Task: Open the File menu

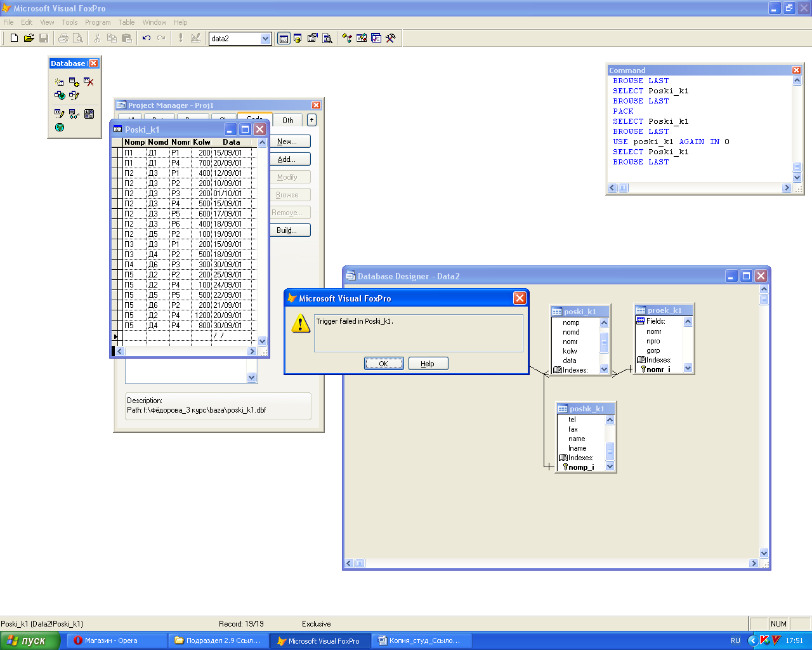Action: [x=8, y=22]
